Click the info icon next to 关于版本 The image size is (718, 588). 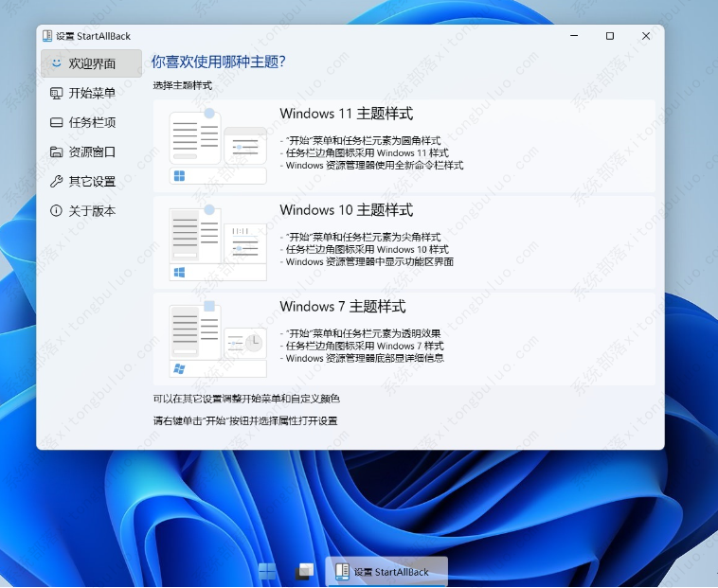[56, 211]
